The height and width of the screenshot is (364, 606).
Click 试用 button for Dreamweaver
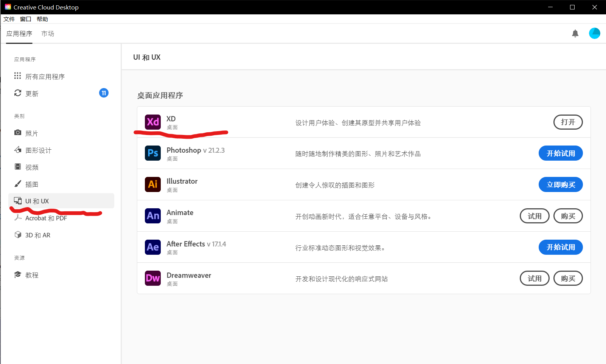pyautogui.click(x=535, y=278)
